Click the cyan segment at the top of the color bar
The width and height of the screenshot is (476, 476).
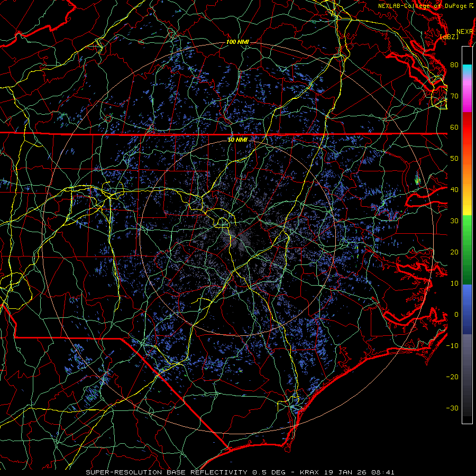pyautogui.click(x=467, y=69)
